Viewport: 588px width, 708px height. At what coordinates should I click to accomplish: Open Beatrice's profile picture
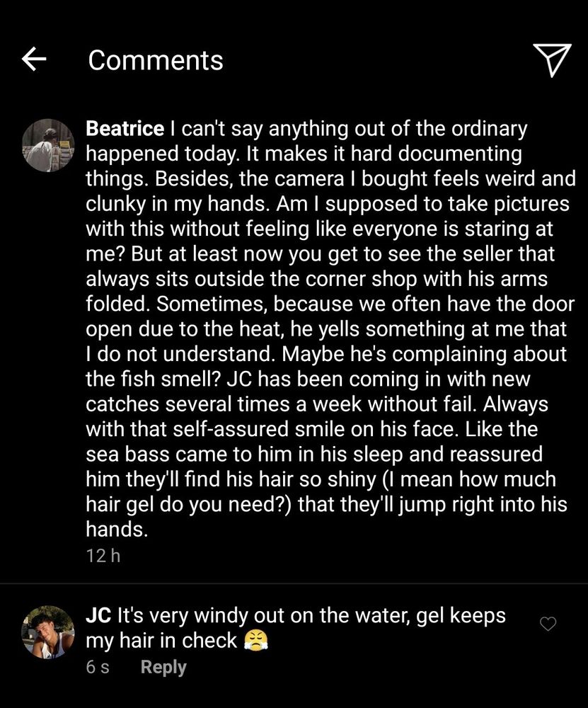(48, 145)
